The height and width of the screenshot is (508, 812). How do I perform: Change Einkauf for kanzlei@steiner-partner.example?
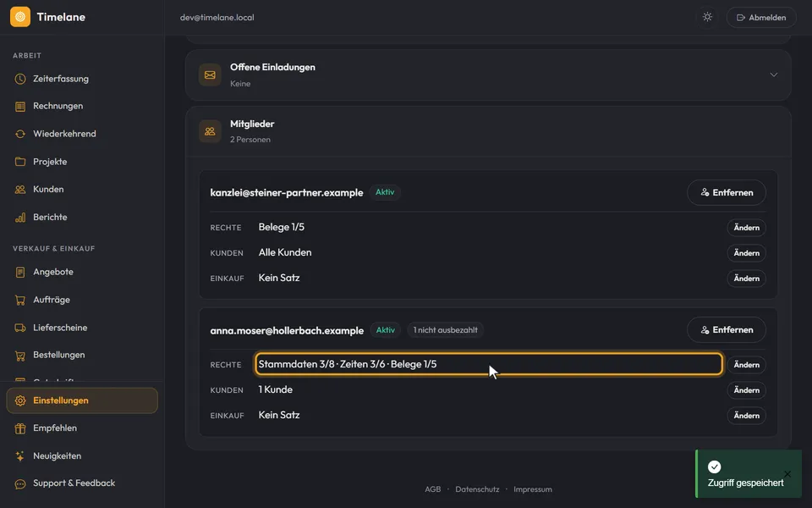coord(746,279)
